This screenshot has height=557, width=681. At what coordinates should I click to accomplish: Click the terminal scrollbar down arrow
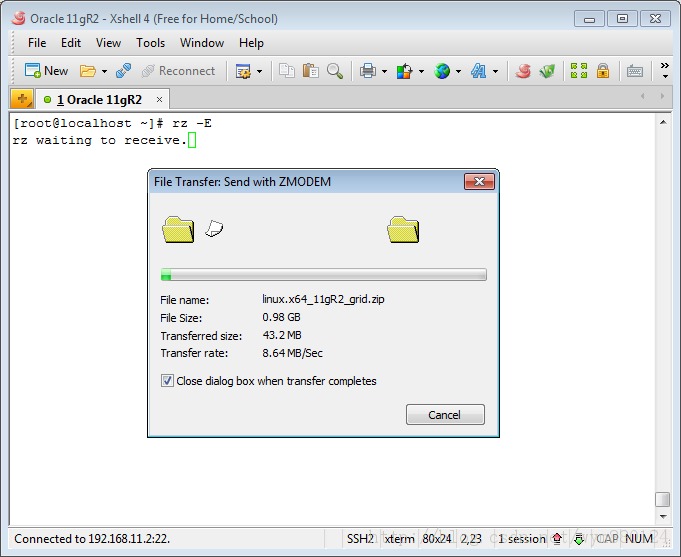click(x=663, y=517)
